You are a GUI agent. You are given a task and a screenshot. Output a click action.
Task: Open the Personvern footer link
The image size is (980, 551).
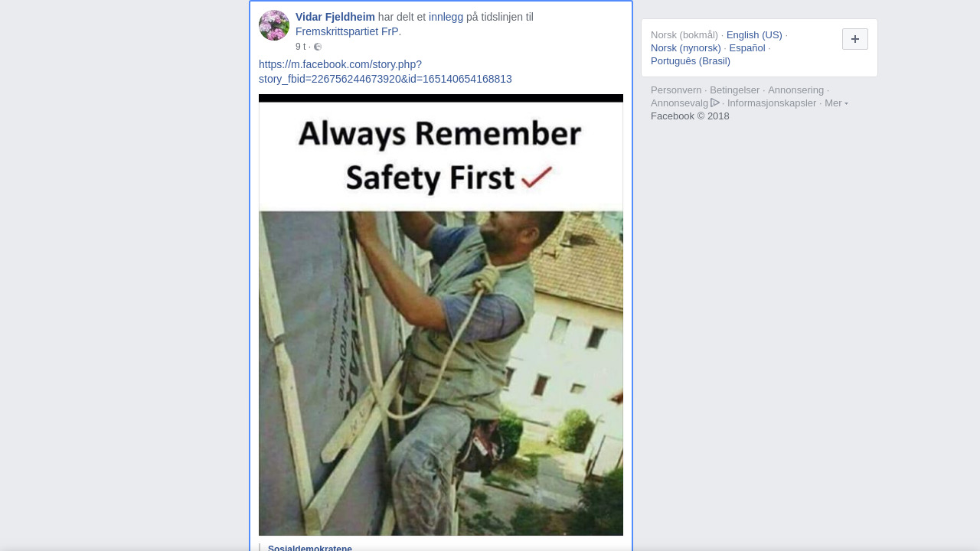pos(676,90)
